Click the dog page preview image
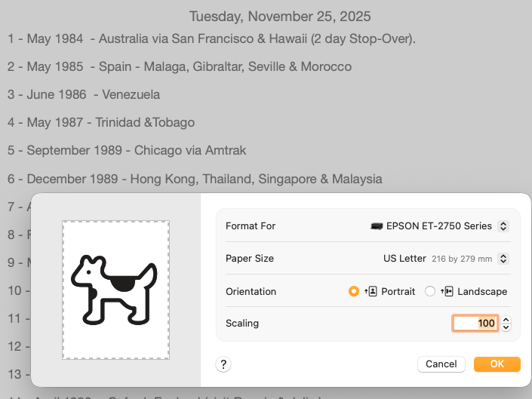This screenshot has height=399, width=532. point(115,290)
